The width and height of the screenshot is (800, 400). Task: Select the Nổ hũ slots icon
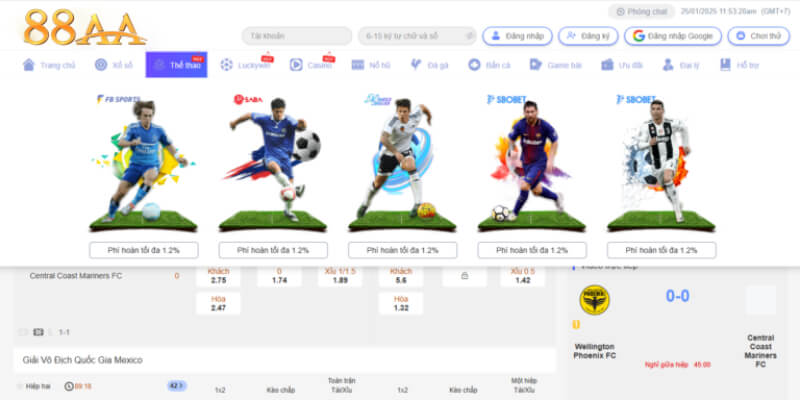point(358,65)
